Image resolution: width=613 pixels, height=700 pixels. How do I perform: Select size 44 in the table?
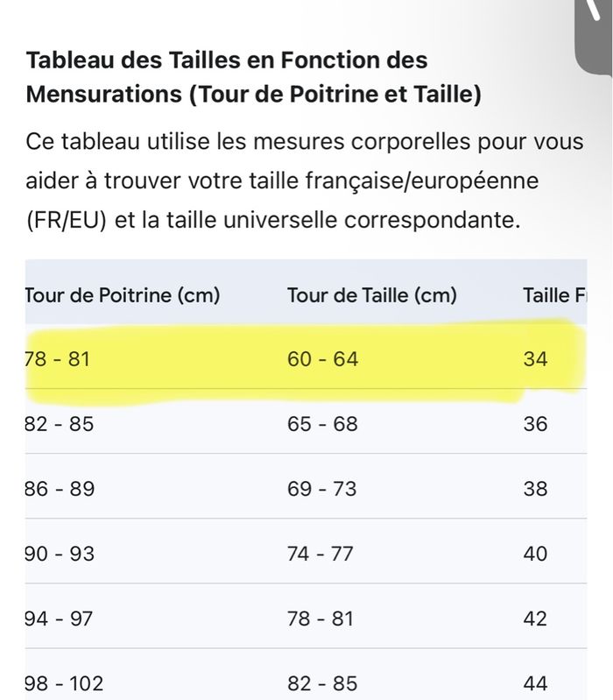(534, 683)
